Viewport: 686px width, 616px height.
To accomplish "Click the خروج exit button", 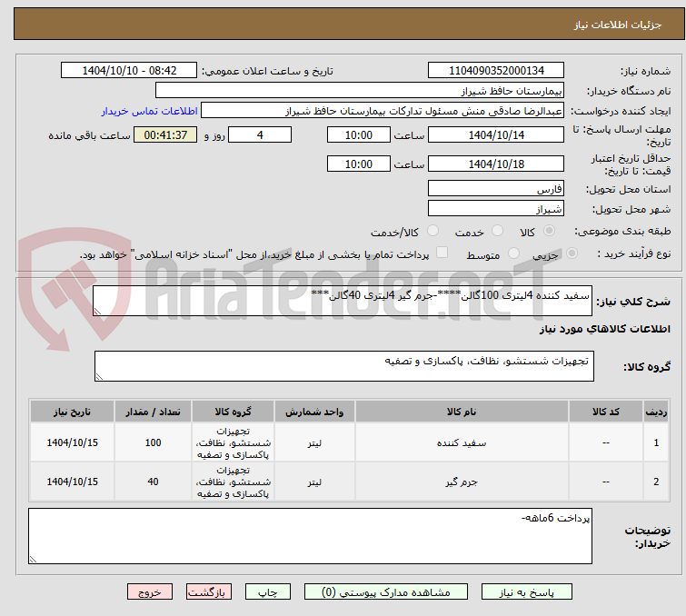I will [x=150, y=592].
